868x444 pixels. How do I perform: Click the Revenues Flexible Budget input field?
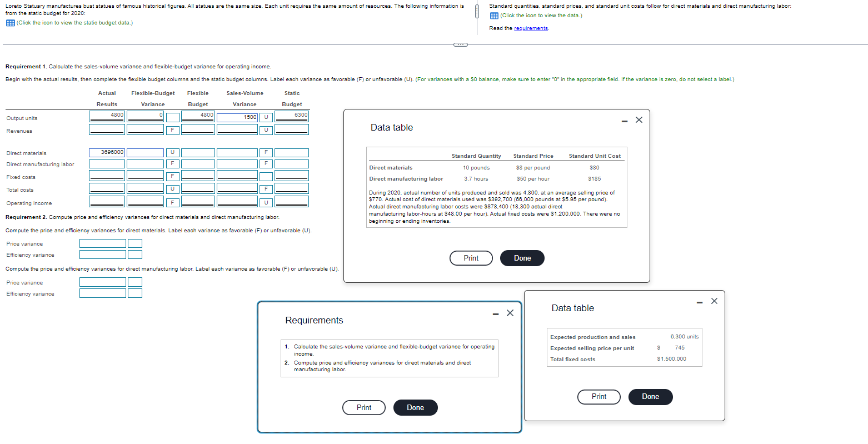pyautogui.click(x=198, y=129)
